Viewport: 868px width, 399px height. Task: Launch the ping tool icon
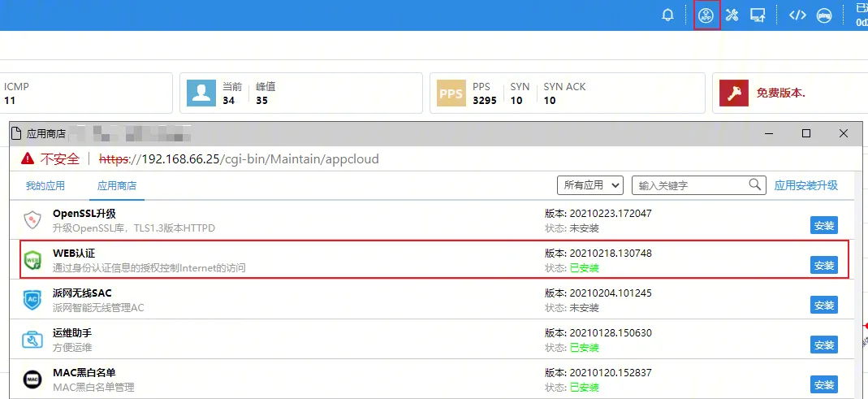(823, 15)
